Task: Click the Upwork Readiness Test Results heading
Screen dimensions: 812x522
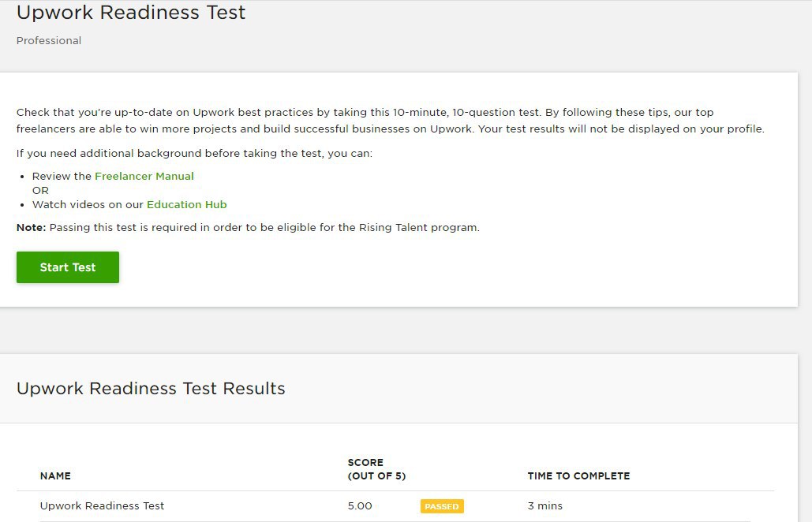Action: [x=151, y=388]
